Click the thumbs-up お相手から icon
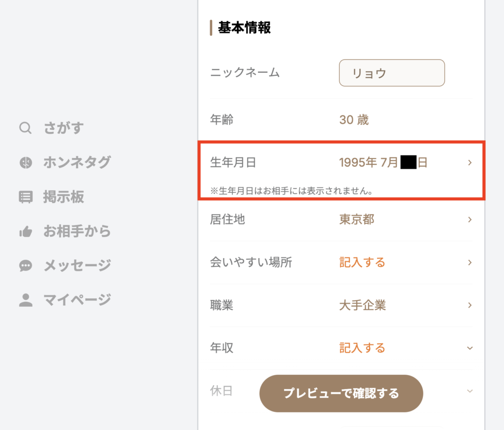This screenshot has height=430, width=504. coord(25,231)
